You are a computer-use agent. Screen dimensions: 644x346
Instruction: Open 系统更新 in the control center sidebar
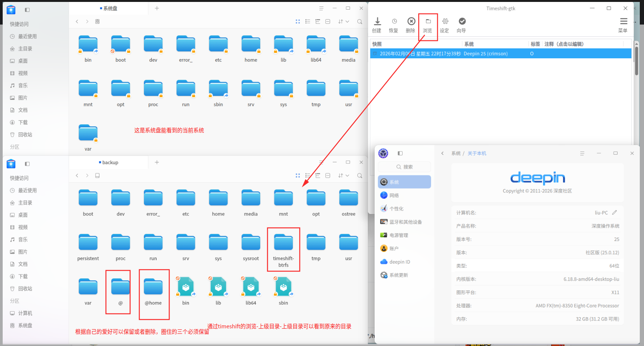pos(405,275)
